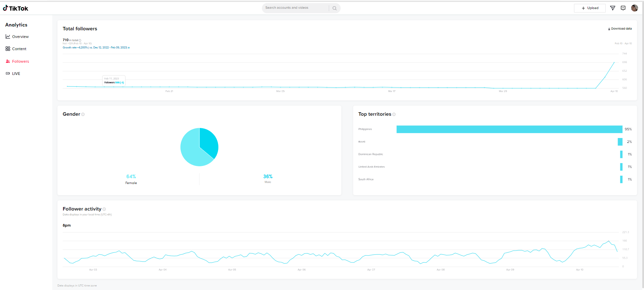Click the Upload button

pyautogui.click(x=590, y=8)
